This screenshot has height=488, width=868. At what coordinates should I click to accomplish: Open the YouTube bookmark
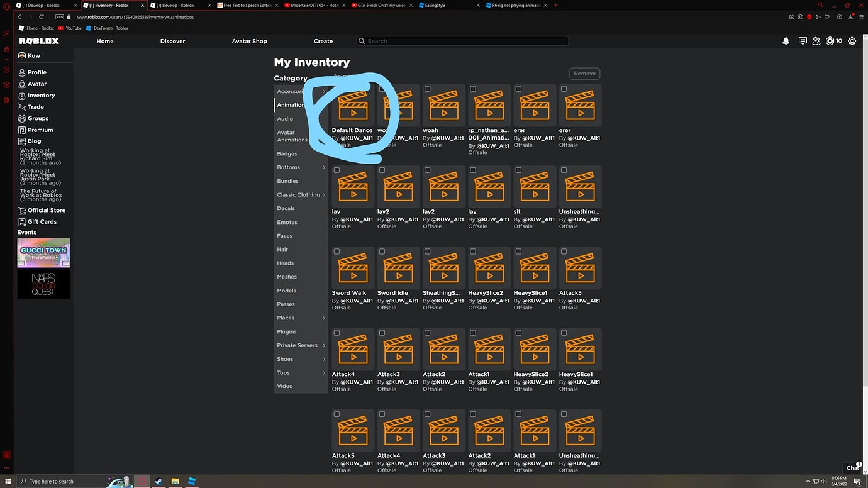pos(70,28)
